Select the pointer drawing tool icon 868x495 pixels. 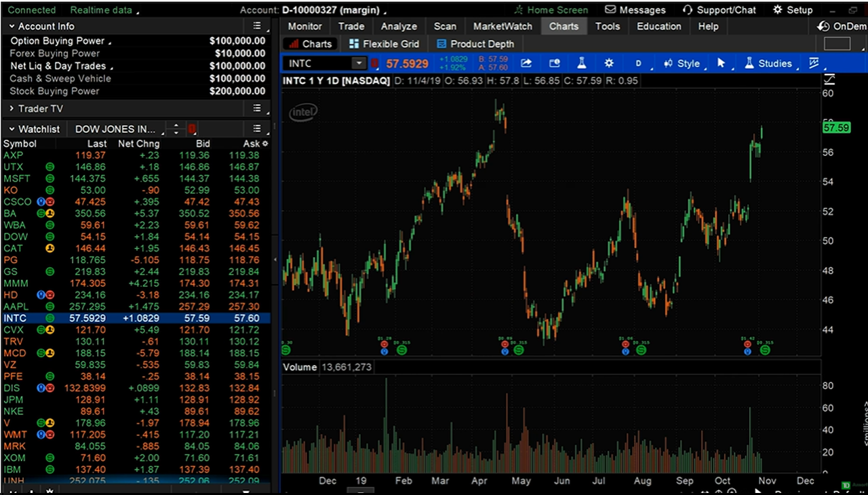[721, 63]
